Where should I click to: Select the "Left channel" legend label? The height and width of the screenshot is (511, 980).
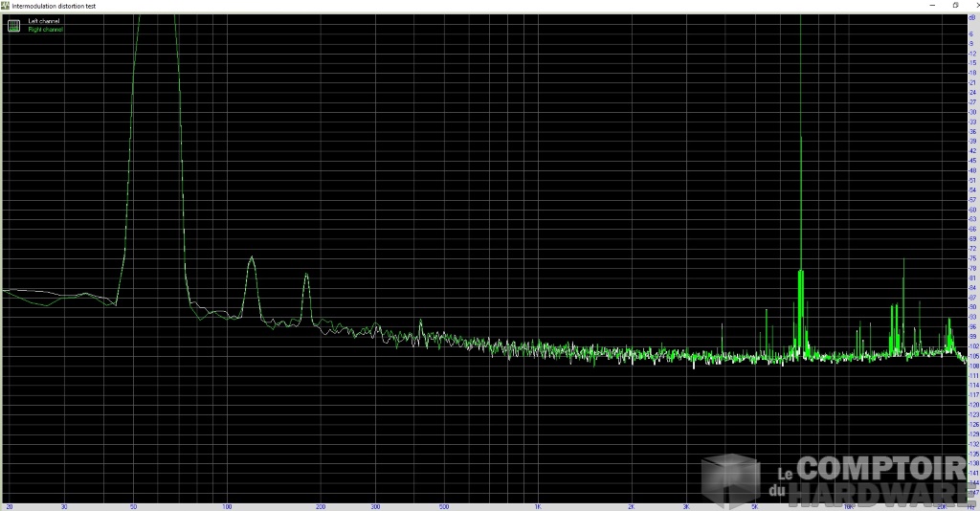point(44,20)
